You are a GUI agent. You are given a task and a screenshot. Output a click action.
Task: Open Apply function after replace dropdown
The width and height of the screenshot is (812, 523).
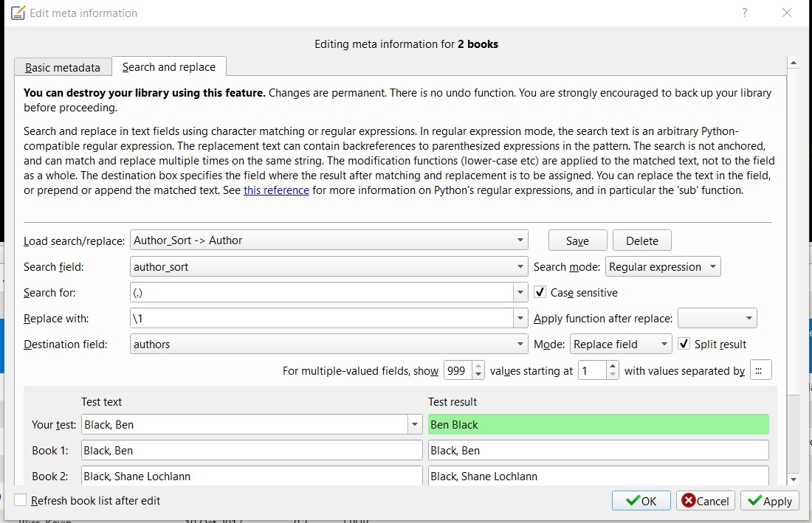(717, 319)
